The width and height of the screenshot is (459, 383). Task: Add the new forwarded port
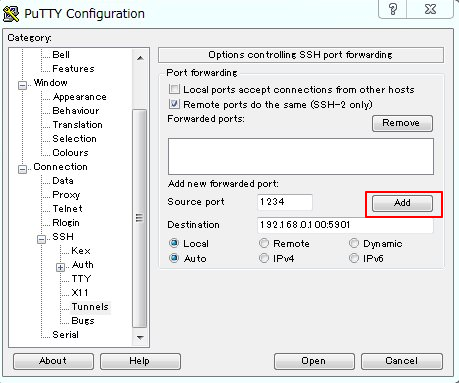[x=402, y=203]
